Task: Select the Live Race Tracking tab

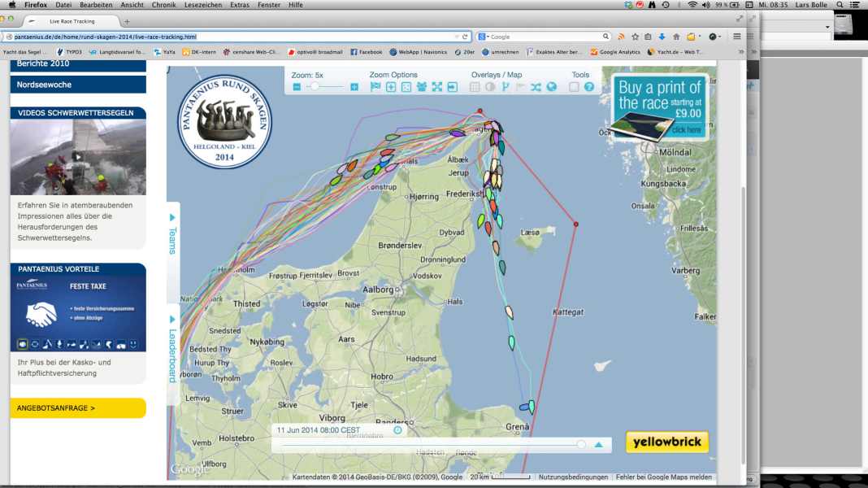Action: [x=72, y=22]
